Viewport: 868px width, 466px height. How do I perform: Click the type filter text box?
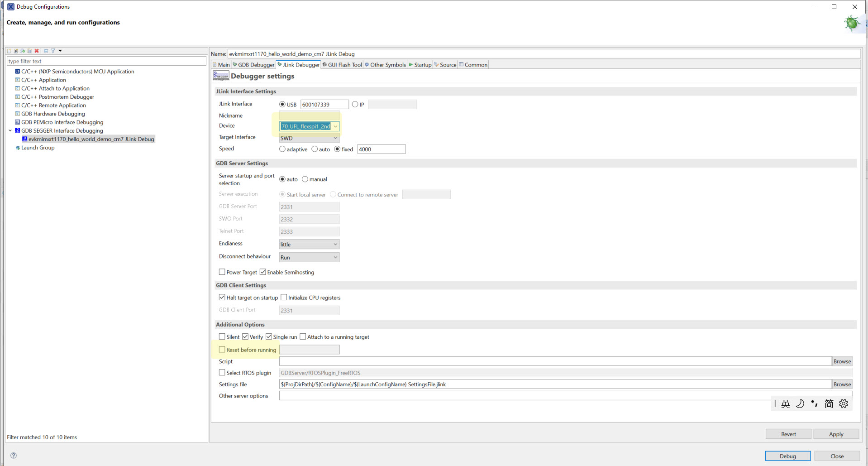tap(106, 61)
